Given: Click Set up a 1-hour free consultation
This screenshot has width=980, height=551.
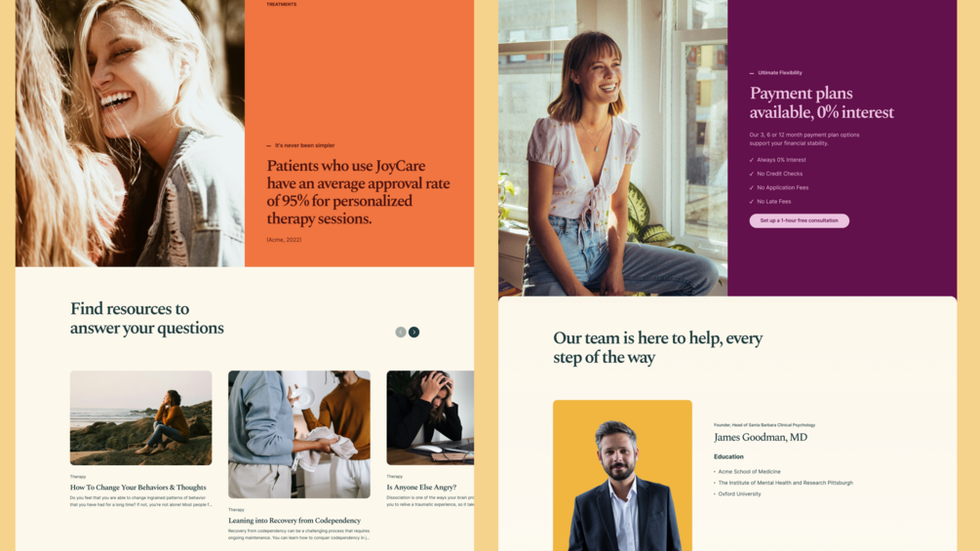Looking at the screenshot, I should click(x=799, y=220).
